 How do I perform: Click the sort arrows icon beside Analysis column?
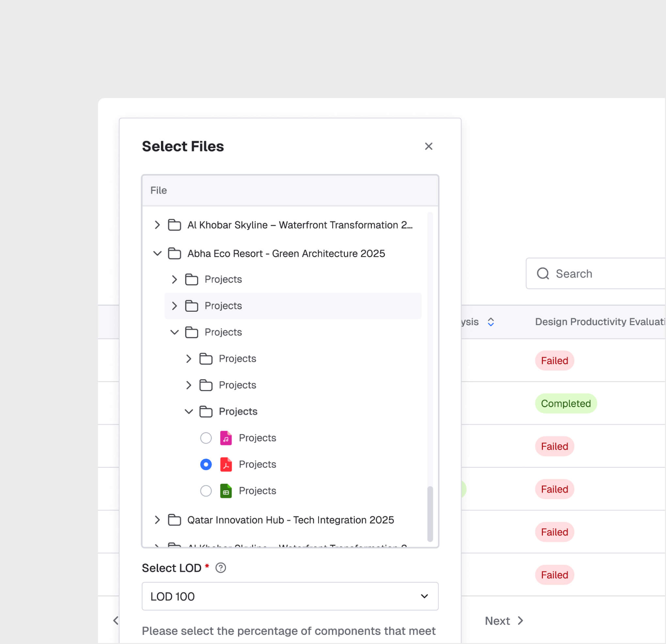[x=490, y=322]
